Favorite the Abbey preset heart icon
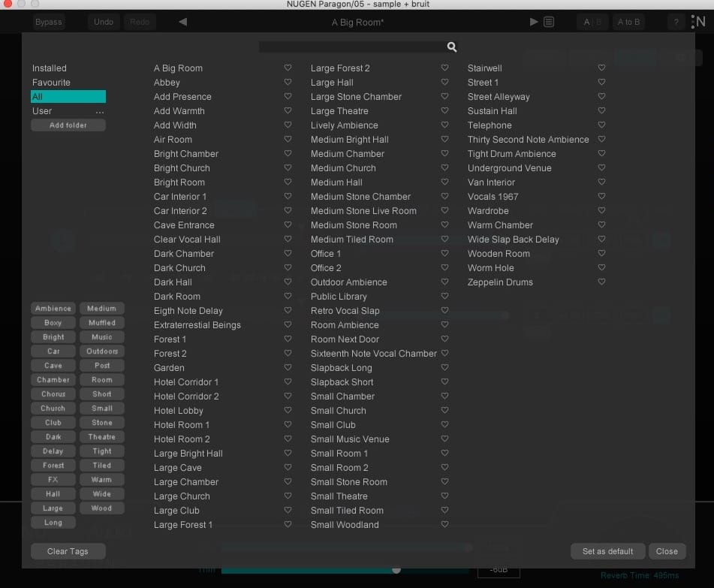 coord(288,82)
